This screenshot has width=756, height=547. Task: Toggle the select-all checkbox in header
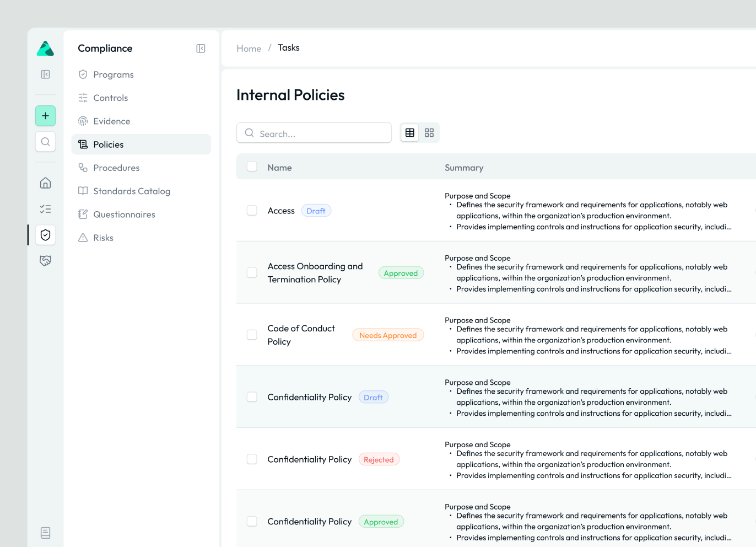click(x=252, y=167)
